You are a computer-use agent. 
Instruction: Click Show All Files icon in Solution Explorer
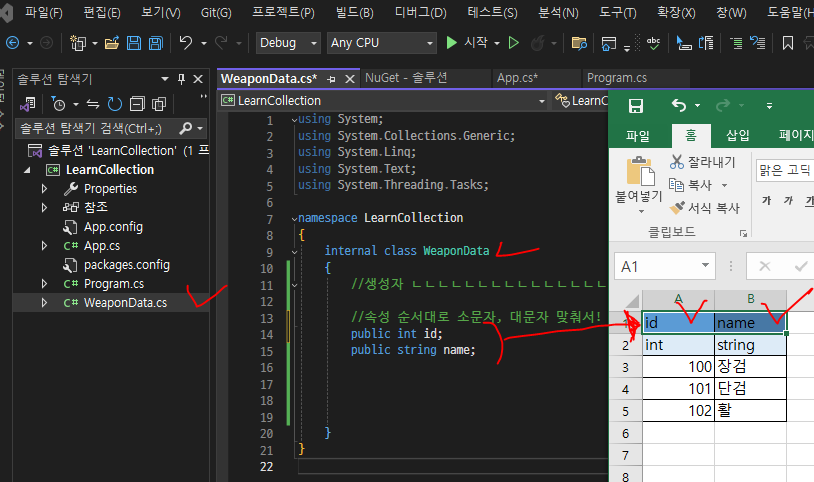click(159, 104)
